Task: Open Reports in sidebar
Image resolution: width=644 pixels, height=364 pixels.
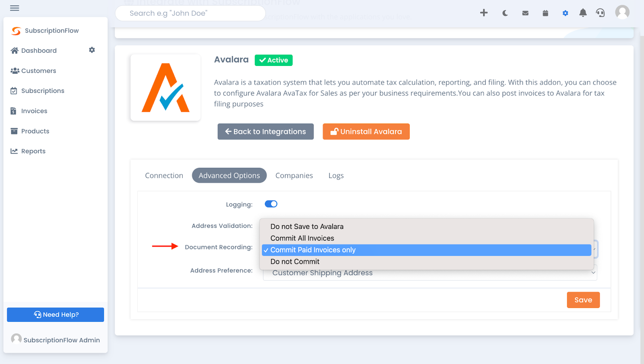Action: (x=33, y=151)
